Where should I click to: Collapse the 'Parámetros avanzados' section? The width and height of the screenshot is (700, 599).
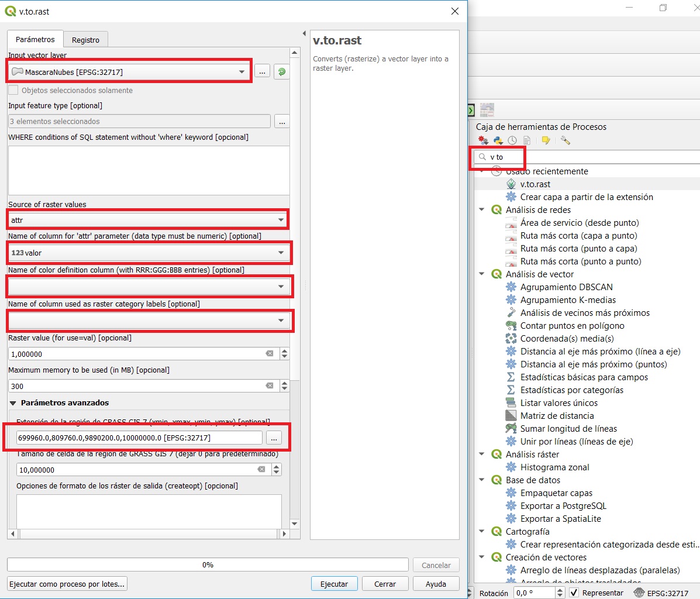pos(13,403)
